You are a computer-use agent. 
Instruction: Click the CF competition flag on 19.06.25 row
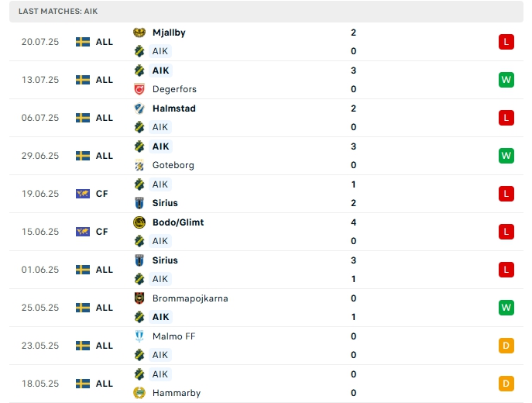(x=83, y=194)
